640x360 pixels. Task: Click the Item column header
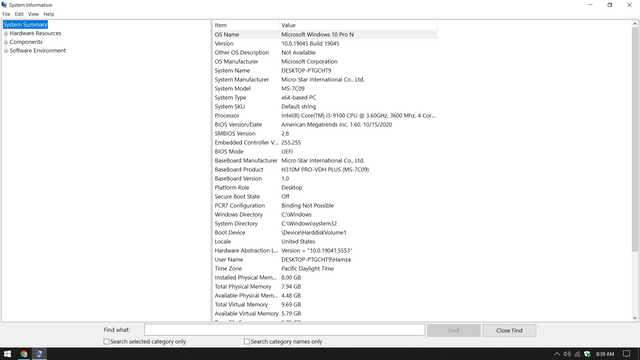pos(246,25)
